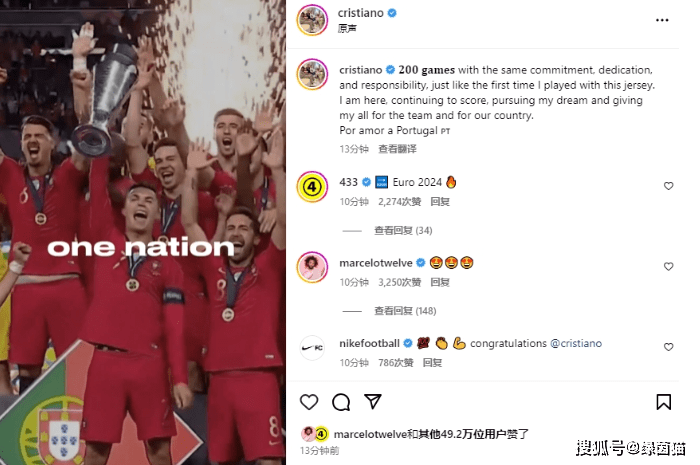Reply to the 433 comment via 回复

coord(440,202)
